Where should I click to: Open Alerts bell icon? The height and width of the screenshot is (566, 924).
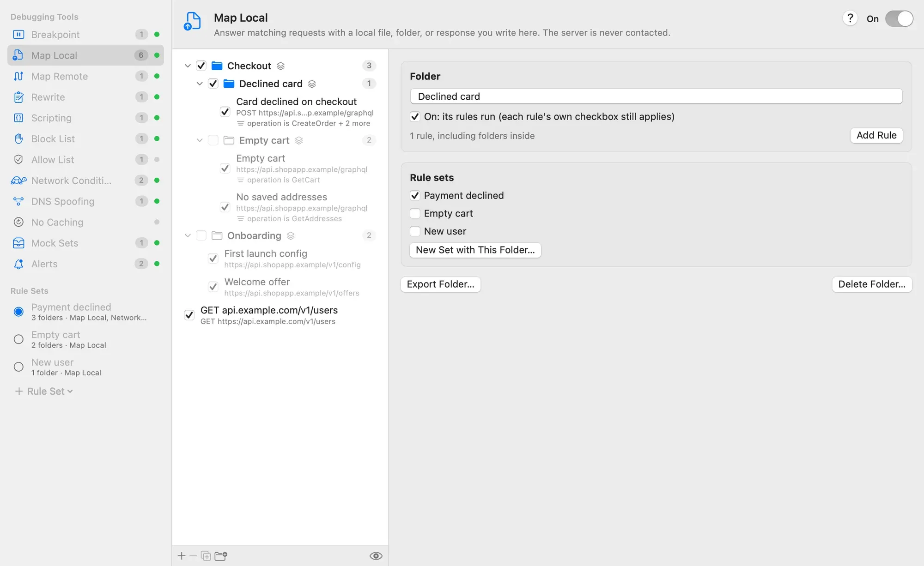click(18, 264)
